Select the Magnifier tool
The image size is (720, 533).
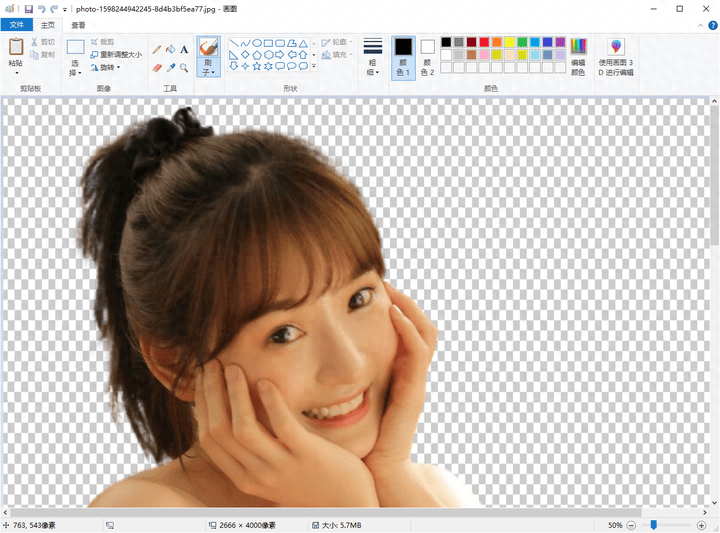tap(184, 68)
